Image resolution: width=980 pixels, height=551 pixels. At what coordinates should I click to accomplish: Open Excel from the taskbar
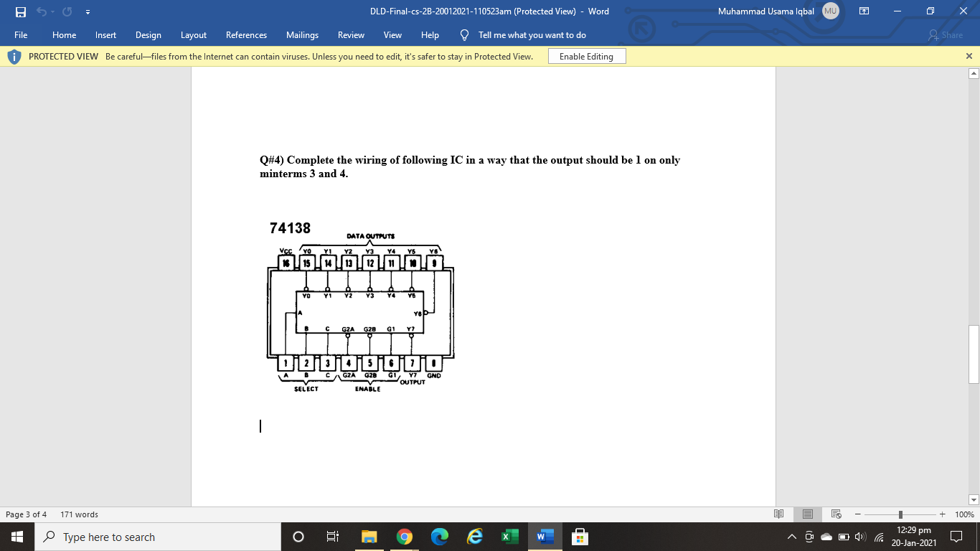[509, 536]
